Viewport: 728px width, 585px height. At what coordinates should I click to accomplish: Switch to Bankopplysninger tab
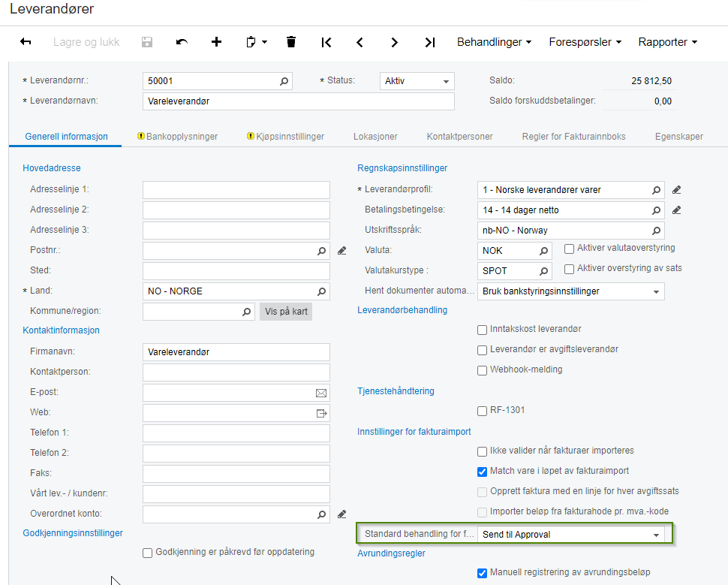tap(177, 137)
